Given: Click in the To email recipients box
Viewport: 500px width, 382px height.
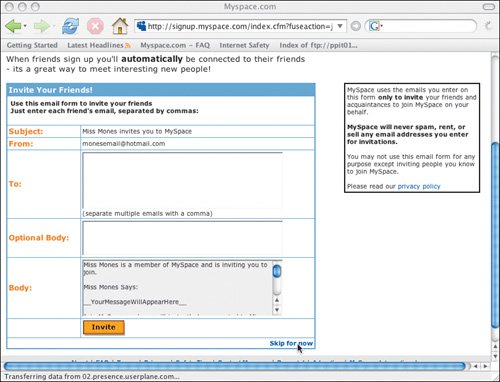Looking at the screenshot, I should click(182, 180).
